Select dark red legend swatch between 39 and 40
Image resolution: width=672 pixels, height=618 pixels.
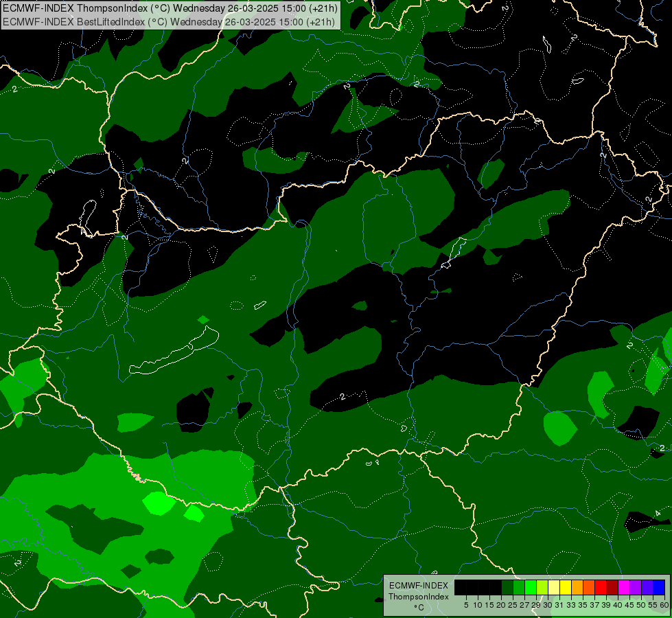point(612,587)
